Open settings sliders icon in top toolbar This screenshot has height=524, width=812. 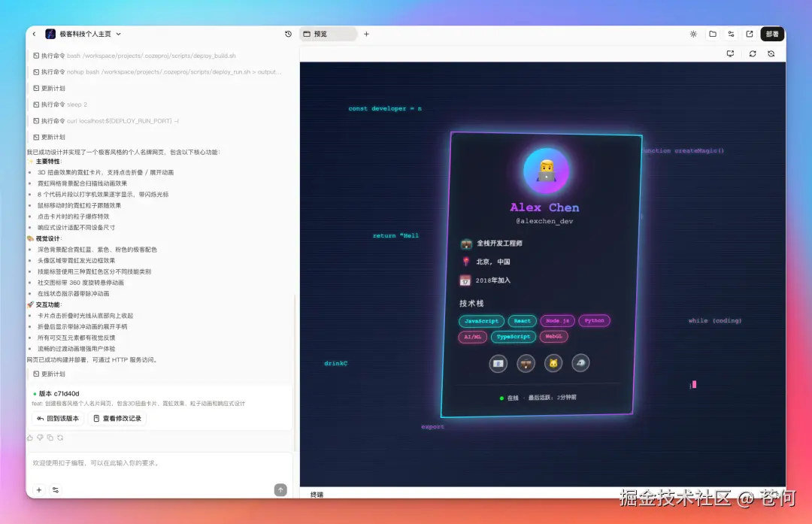click(x=732, y=34)
